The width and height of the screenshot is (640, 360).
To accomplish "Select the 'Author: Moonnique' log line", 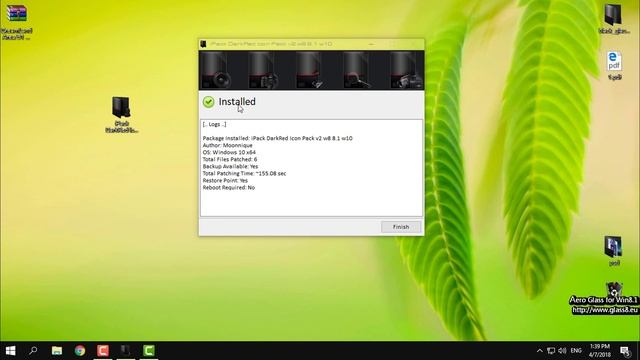I will pyautogui.click(x=227, y=145).
